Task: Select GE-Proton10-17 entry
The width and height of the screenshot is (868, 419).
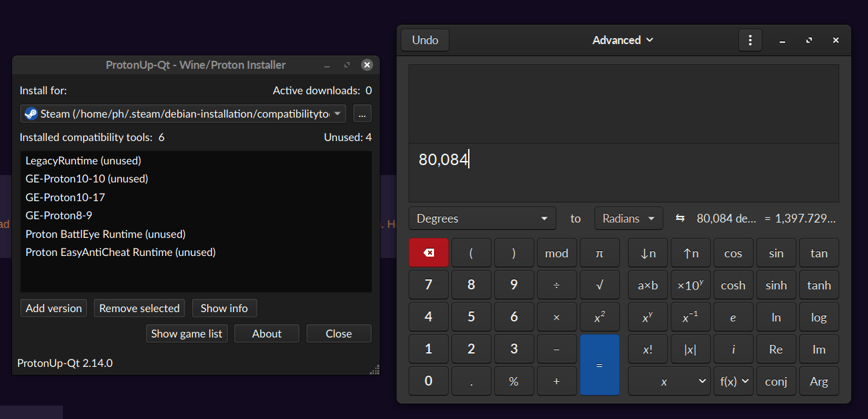Action: click(196, 197)
